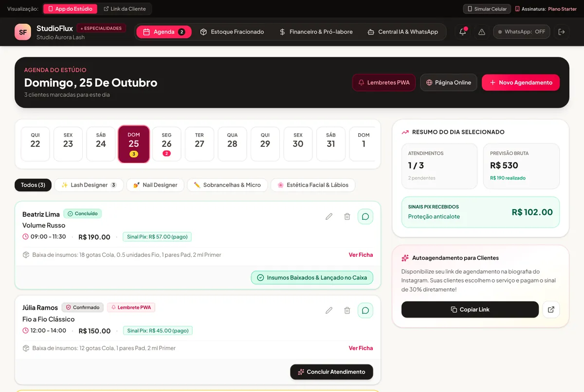The height and width of the screenshot is (392, 584).
Task: Select Tuesday 27 in date strip
Action: pos(200,143)
